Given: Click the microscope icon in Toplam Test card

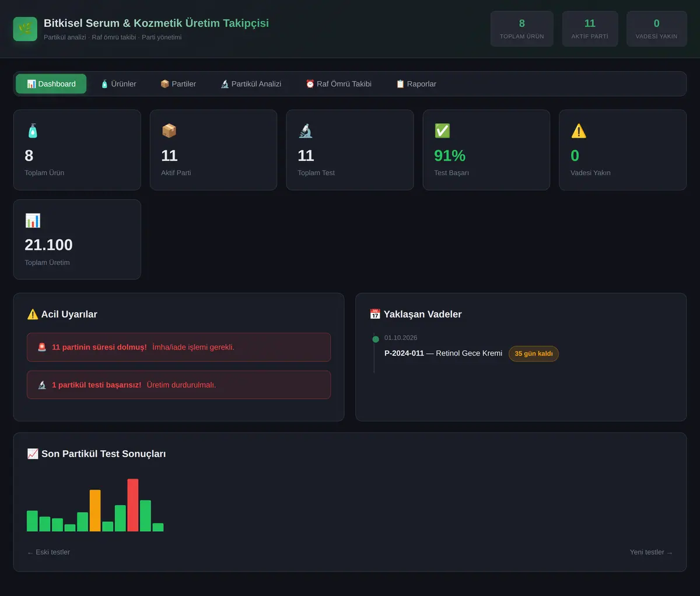Looking at the screenshot, I should (x=306, y=131).
